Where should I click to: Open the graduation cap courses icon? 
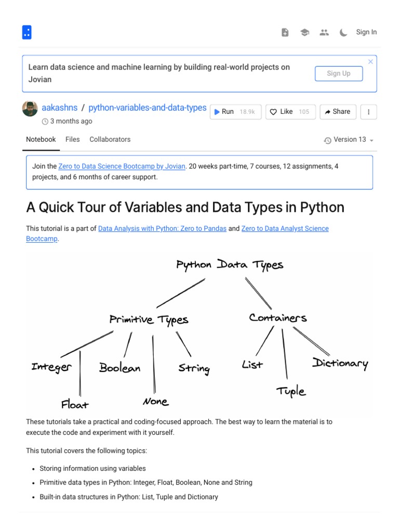point(304,32)
